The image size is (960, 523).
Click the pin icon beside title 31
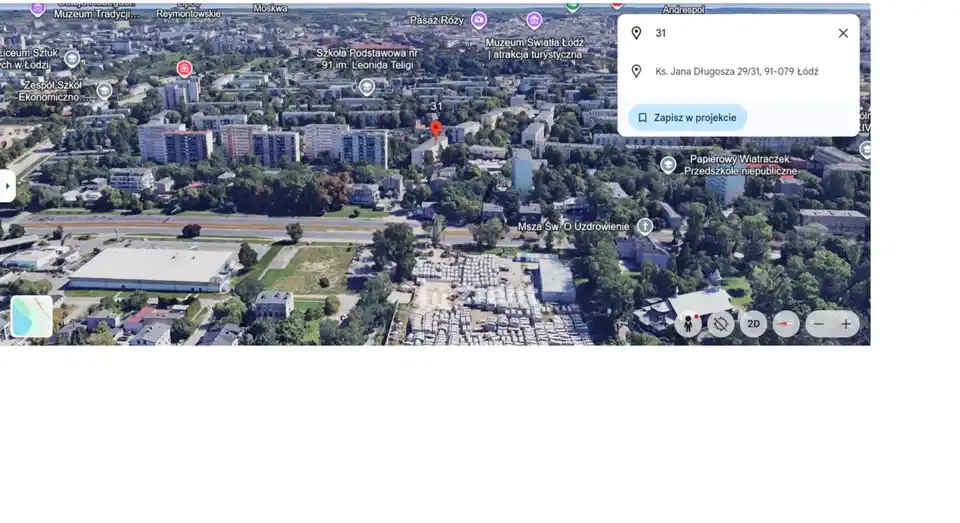[636, 33]
